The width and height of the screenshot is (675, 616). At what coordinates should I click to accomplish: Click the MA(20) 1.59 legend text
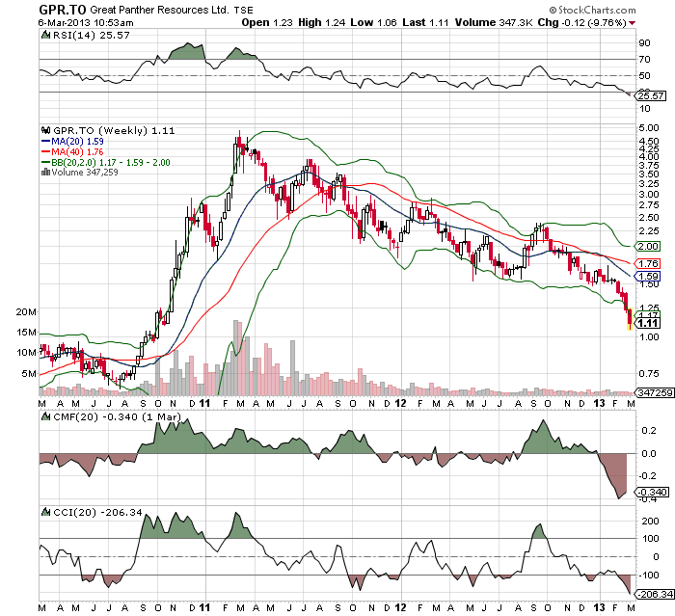(x=77, y=141)
